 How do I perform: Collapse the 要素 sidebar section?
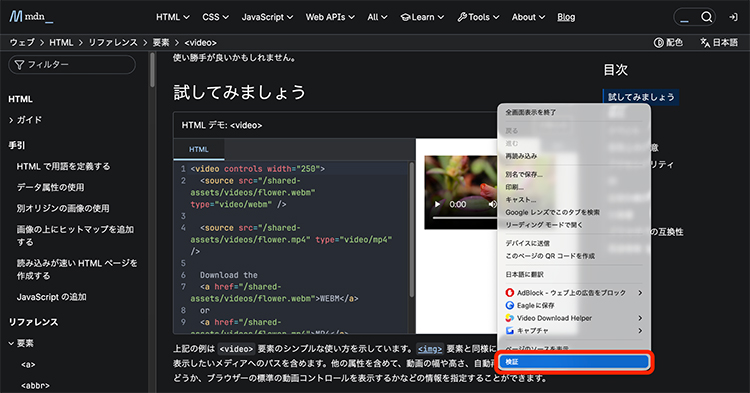tap(22, 343)
